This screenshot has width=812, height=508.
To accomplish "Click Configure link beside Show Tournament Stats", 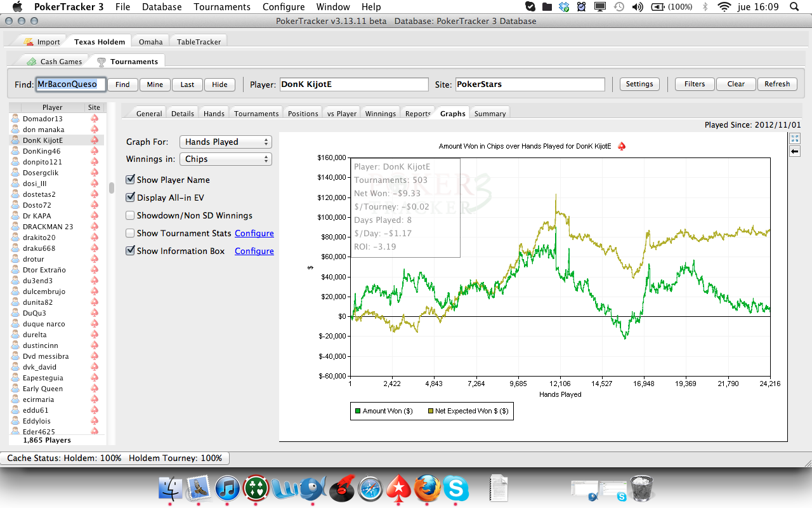I will pyautogui.click(x=254, y=233).
